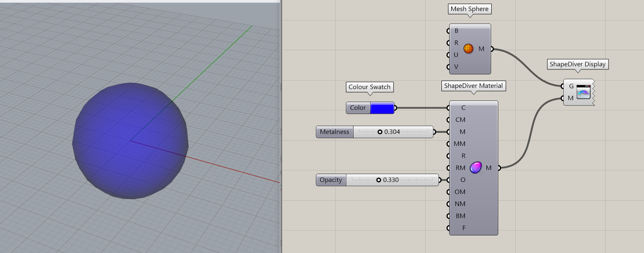Click the Mesh Sphere component icon
This screenshot has width=644, height=253.
tap(468, 49)
